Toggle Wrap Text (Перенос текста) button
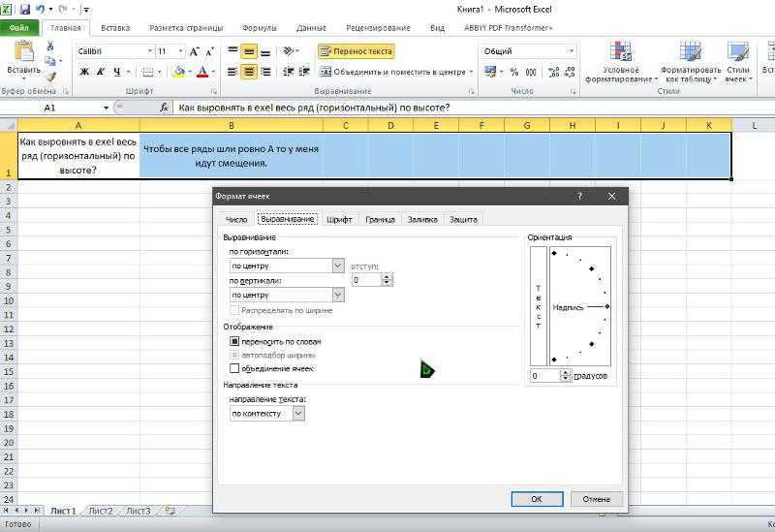This screenshot has height=532, width=775. click(x=356, y=51)
